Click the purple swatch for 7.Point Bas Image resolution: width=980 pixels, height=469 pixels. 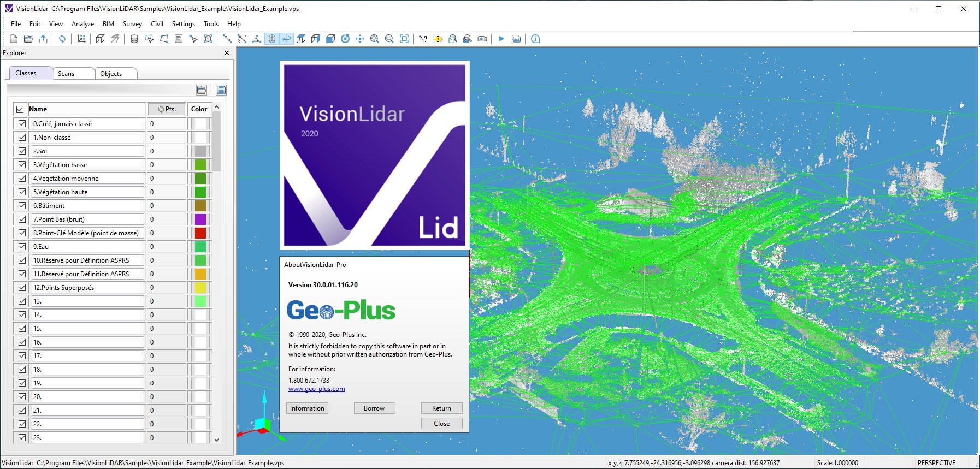[200, 219]
